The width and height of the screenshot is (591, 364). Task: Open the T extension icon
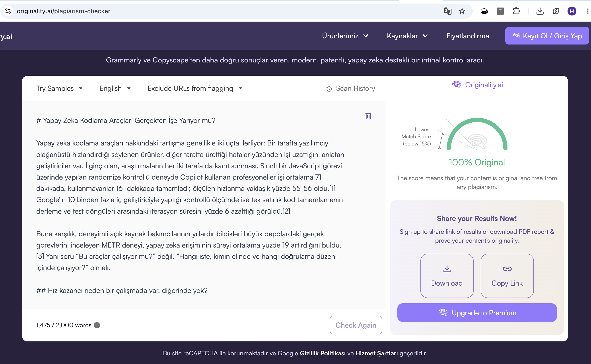500,11
